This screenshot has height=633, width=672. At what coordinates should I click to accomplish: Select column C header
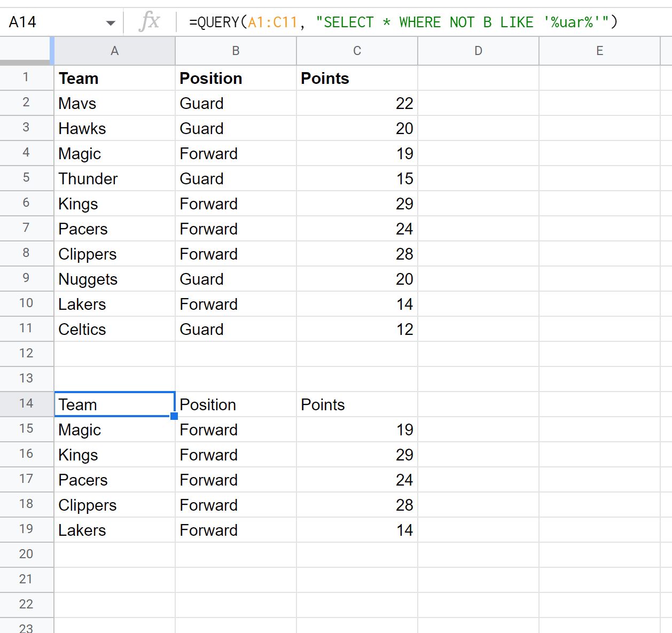click(x=357, y=51)
